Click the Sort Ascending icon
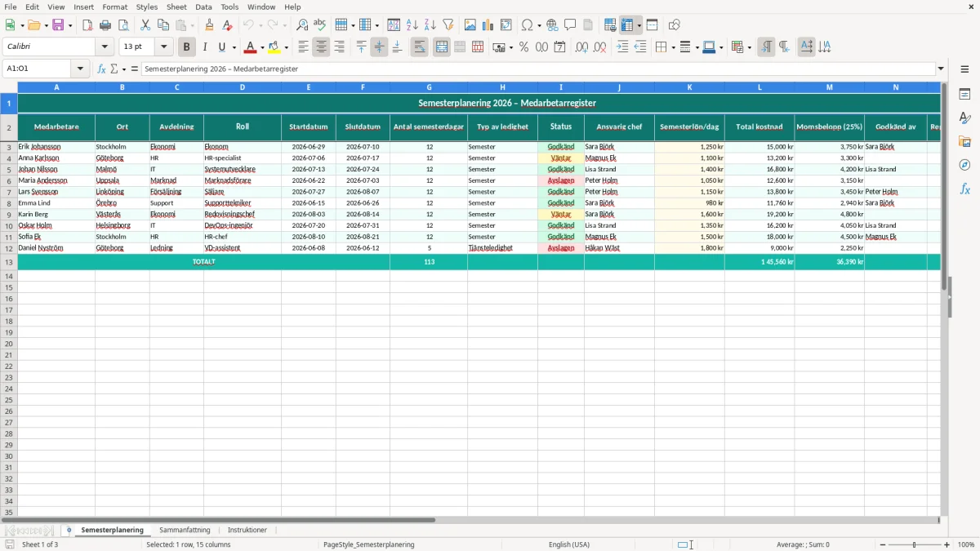 (412, 25)
